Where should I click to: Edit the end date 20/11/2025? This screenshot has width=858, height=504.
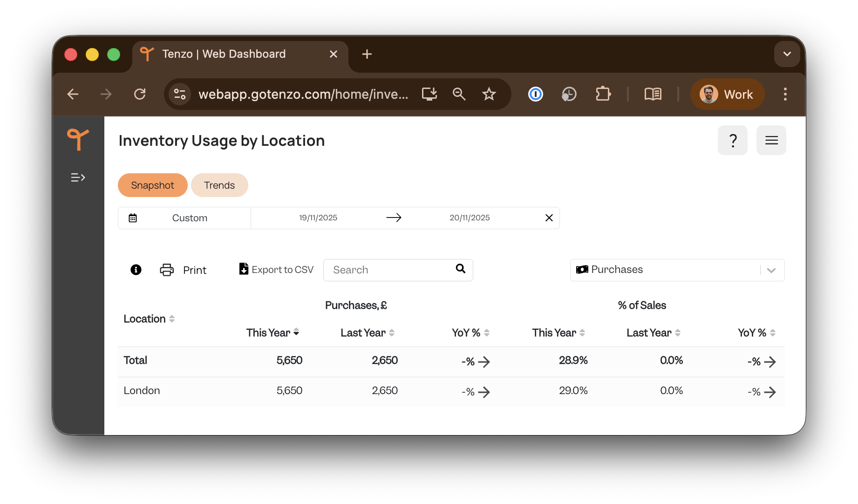tap(470, 218)
